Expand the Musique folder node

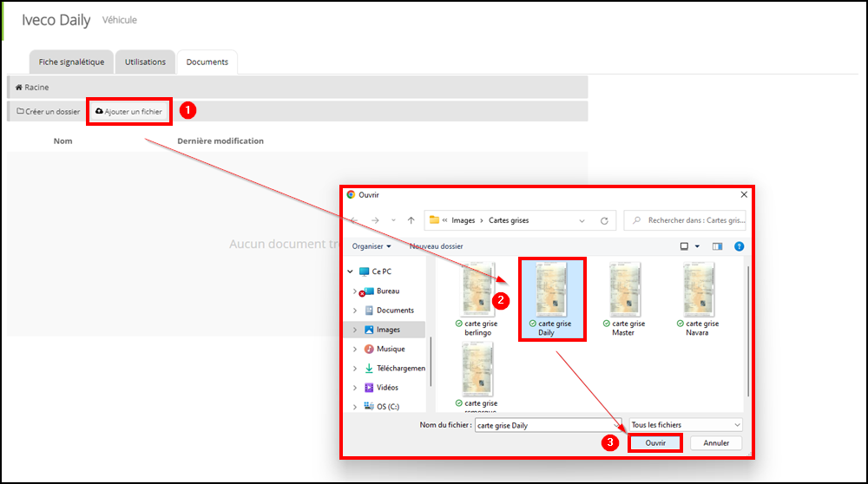355,349
